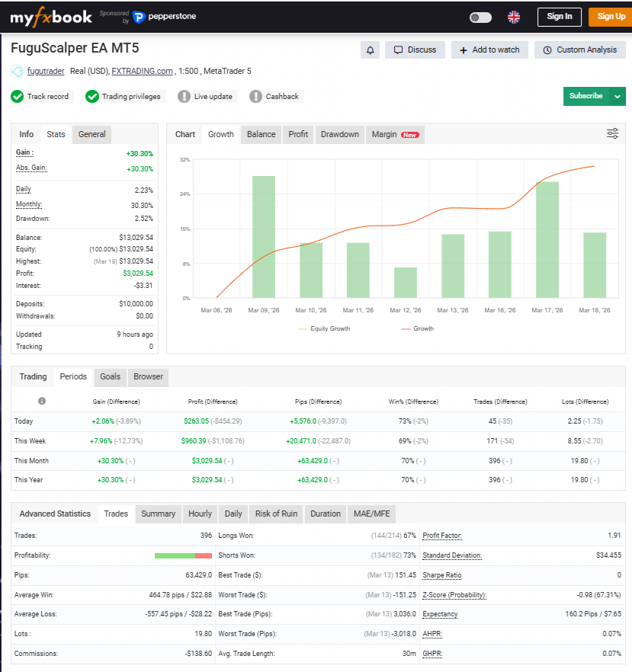Click the fugutrader avatar icon

(17, 71)
